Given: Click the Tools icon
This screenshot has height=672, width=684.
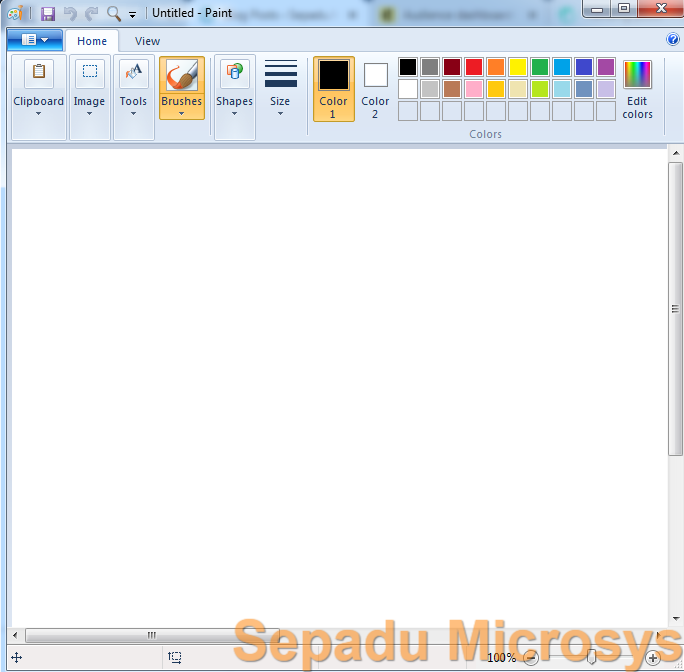Looking at the screenshot, I should coord(133,72).
